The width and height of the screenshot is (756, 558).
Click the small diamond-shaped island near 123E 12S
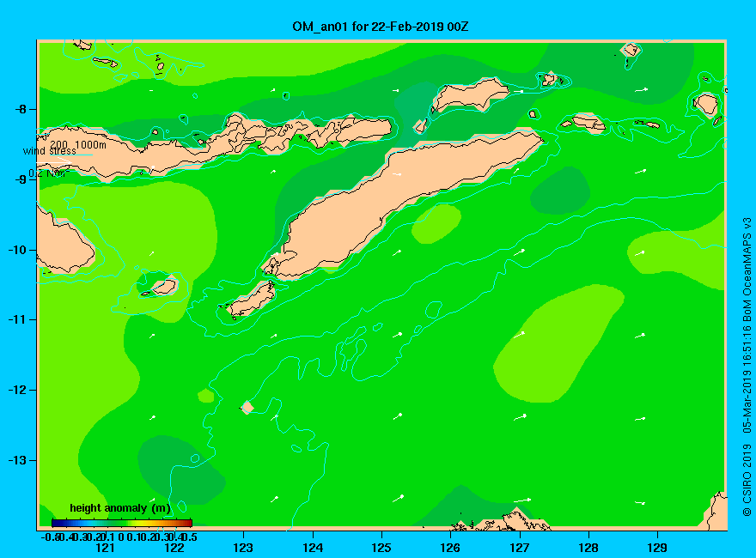247,407
